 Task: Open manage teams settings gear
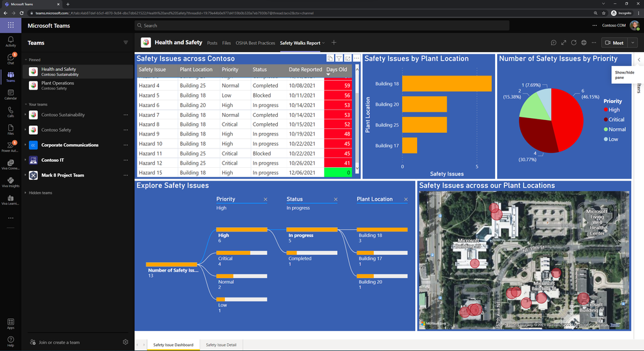[x=125, y=342]
